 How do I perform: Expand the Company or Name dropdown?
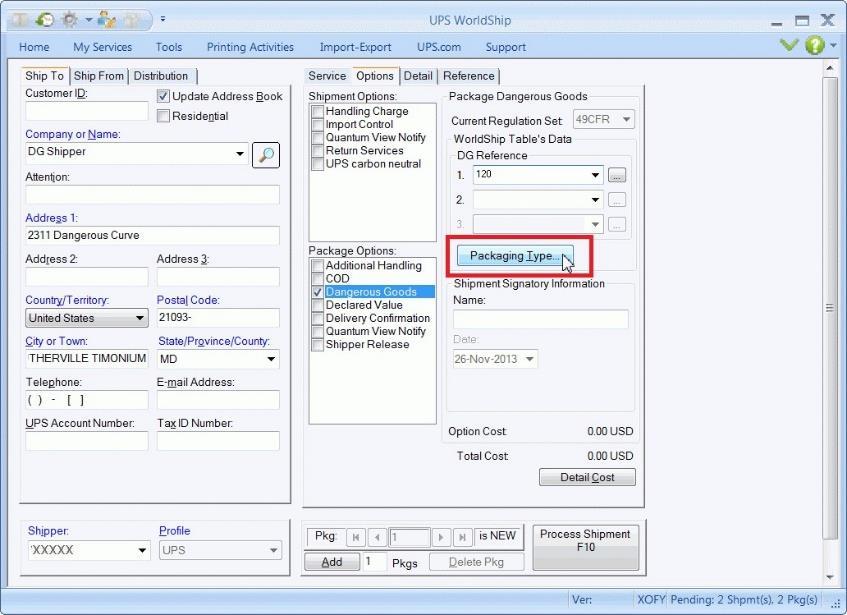pyautogui.click(x=240, y=153)
